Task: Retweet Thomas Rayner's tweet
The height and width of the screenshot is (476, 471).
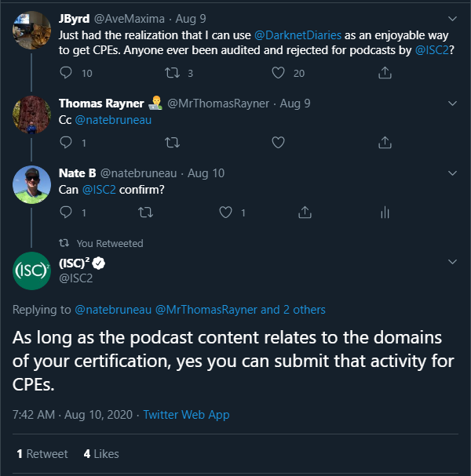Action: coord(172,143)
